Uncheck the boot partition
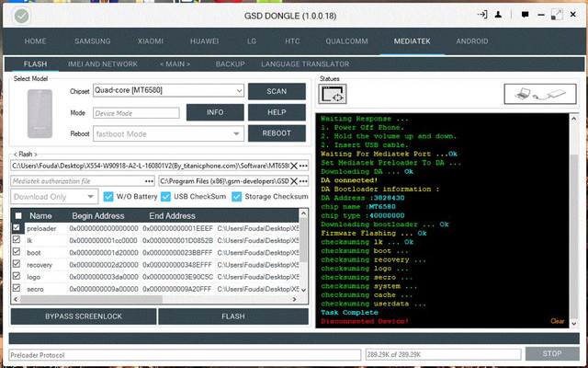The width and height of the screenshot is (588, 368). (x=17, y=251)
